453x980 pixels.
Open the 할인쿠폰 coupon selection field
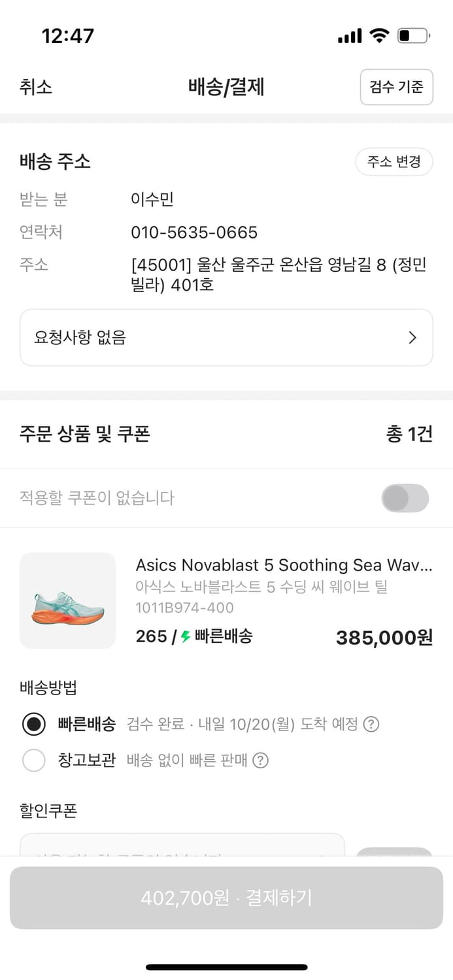pos(182,845)
